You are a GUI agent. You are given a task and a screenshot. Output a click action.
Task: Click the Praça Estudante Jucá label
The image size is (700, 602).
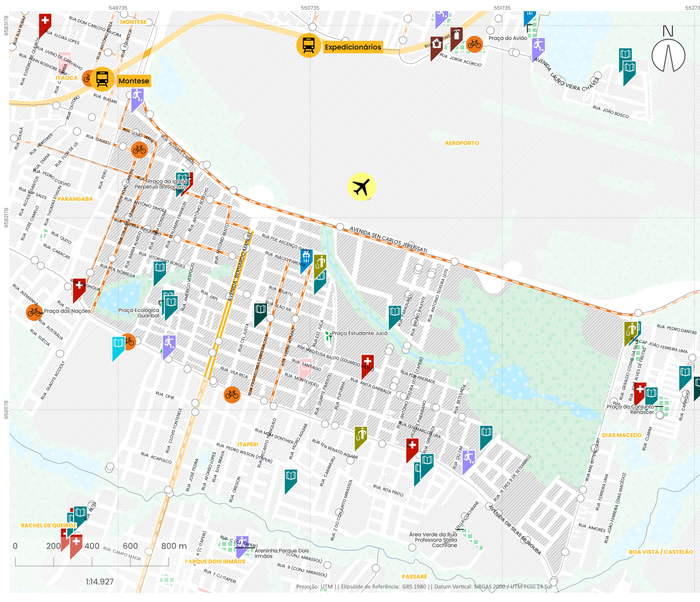359,333
